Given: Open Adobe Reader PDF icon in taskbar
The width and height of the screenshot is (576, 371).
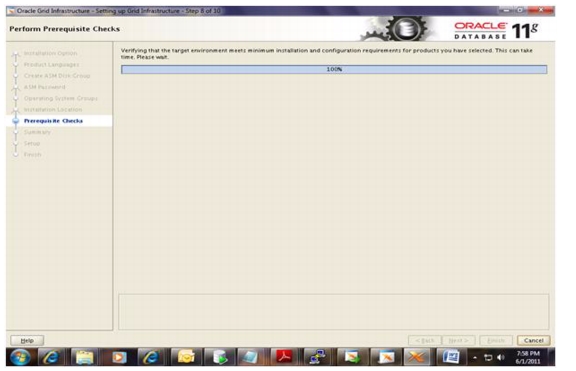Looking at the screenshot, I should 284,357.
